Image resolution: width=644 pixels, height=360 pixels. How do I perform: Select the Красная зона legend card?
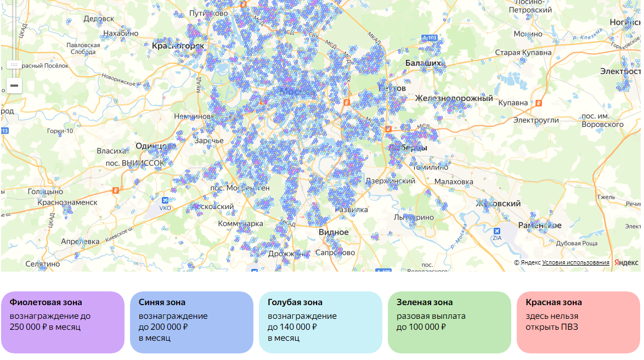point(579,323)
